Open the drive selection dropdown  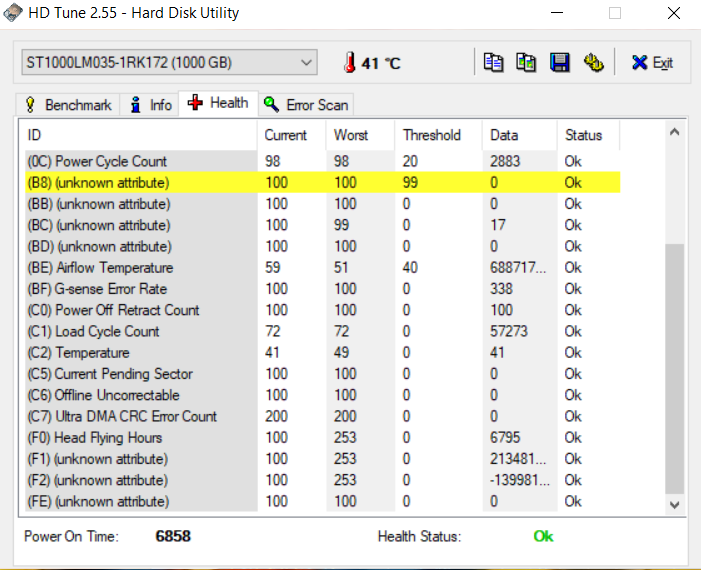[169, 62]
